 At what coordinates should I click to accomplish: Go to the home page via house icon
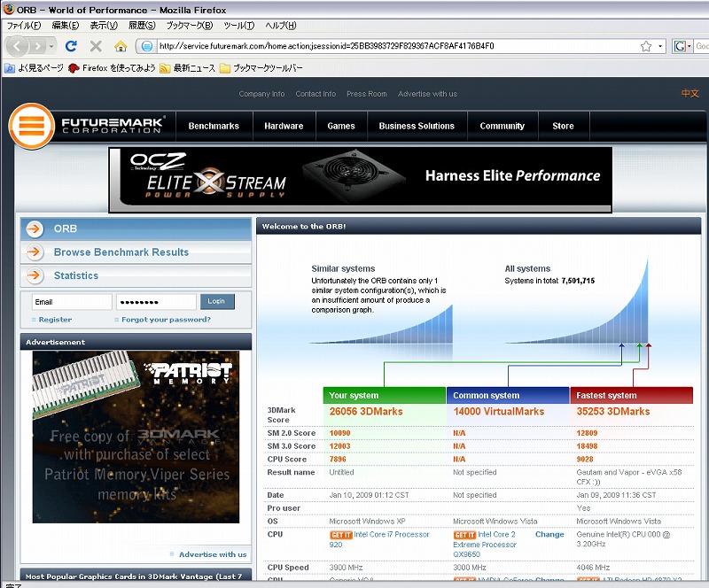(121, 46)
